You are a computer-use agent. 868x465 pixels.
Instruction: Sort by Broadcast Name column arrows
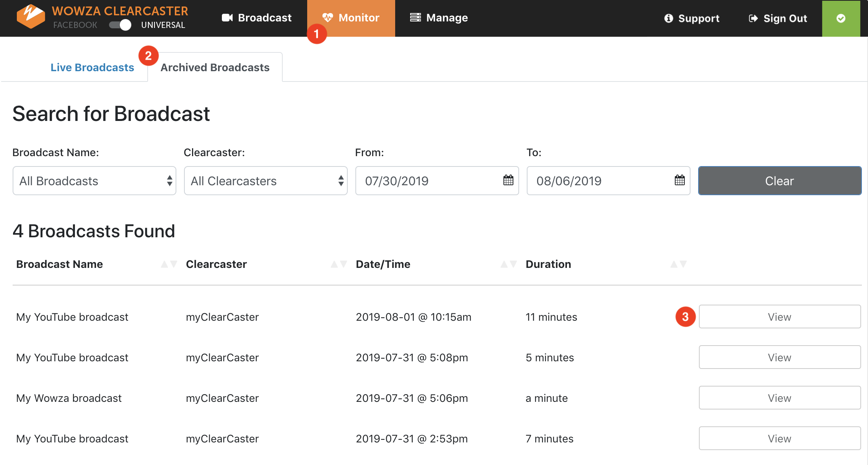click(x=169, y=264)
